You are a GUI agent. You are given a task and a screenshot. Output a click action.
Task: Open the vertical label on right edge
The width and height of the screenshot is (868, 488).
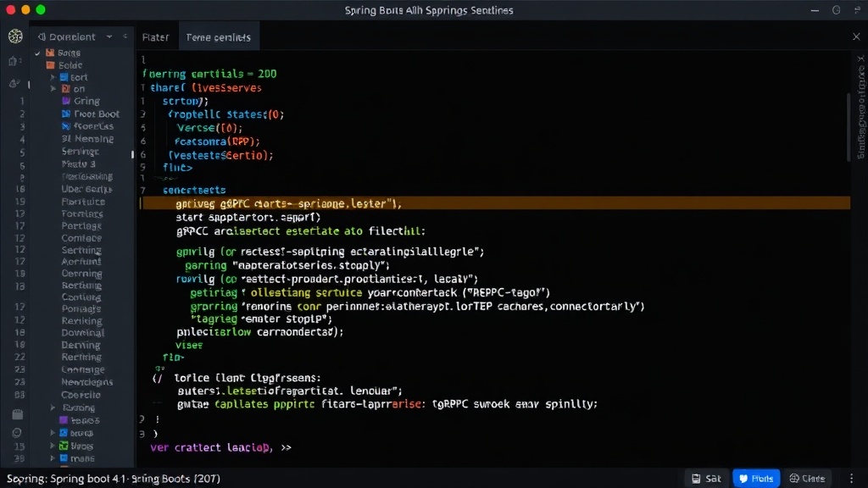(861, 111)
